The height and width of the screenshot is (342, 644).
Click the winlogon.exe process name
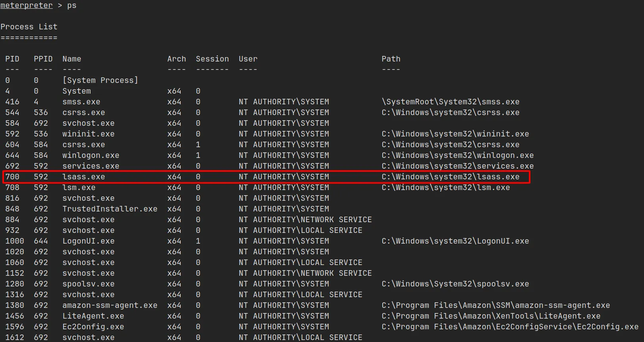tap(91, 156)
